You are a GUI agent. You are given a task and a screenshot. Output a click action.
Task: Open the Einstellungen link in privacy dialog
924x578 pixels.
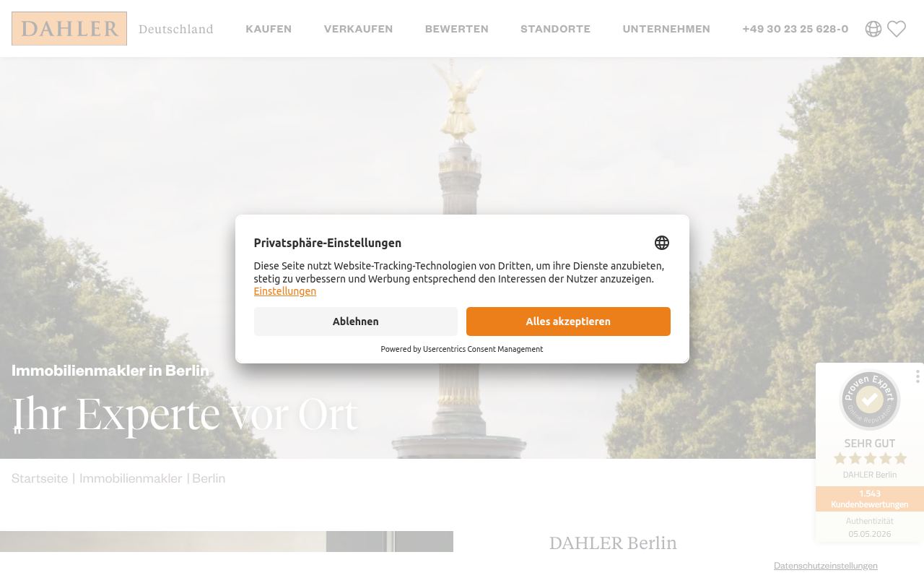pyautogui.click(x=285, y=291)
